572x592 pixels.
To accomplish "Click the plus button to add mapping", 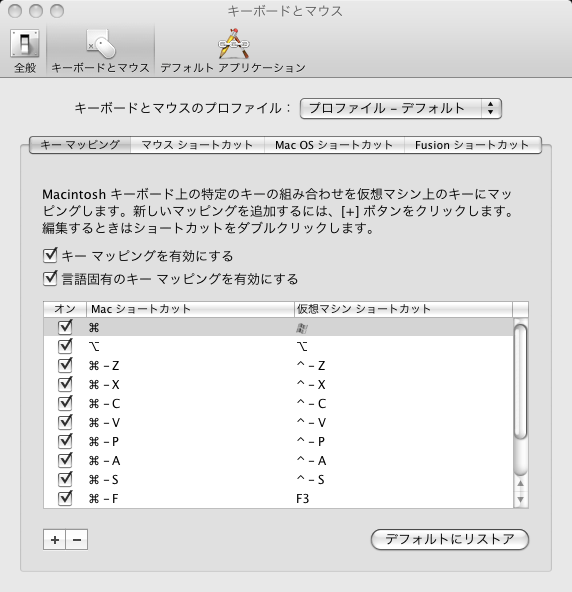I will [55, 540].
